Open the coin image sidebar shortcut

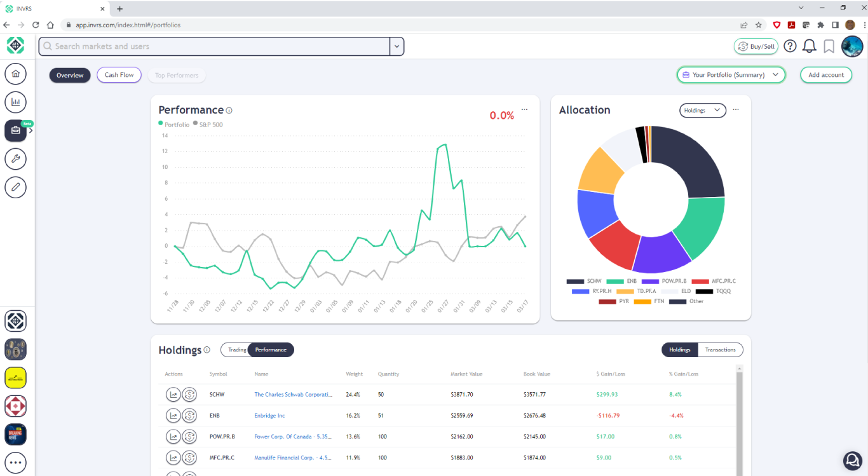[x=15, y=350]
